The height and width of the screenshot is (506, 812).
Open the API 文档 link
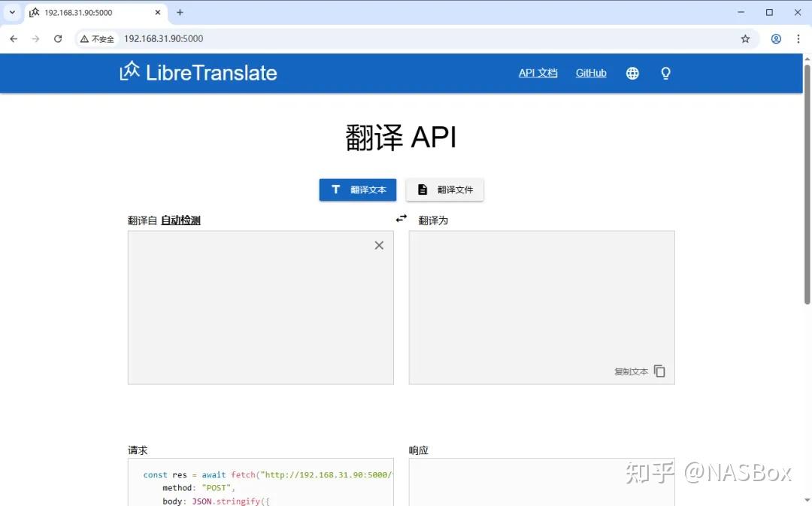[x=538, y=73]
